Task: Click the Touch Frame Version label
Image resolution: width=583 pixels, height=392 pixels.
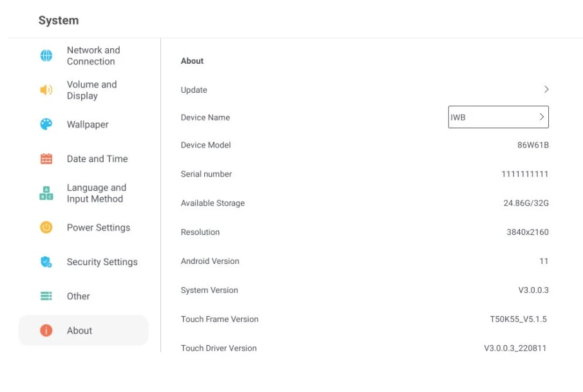Action: tap(220, 319)
